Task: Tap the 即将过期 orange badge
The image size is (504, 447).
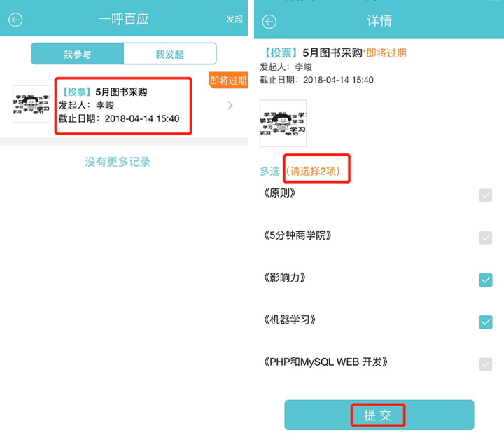Action: tap(228, 80)
